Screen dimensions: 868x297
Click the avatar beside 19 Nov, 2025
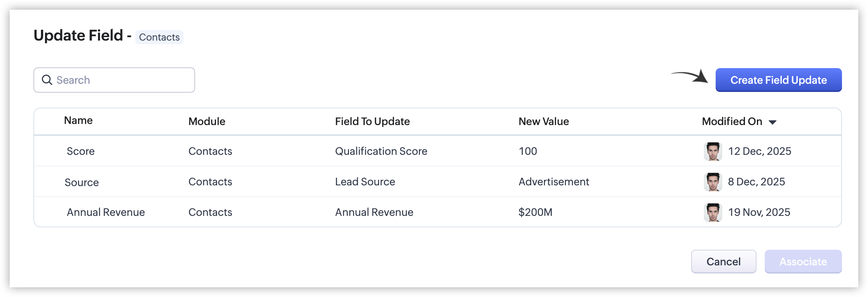click(713, 212)
